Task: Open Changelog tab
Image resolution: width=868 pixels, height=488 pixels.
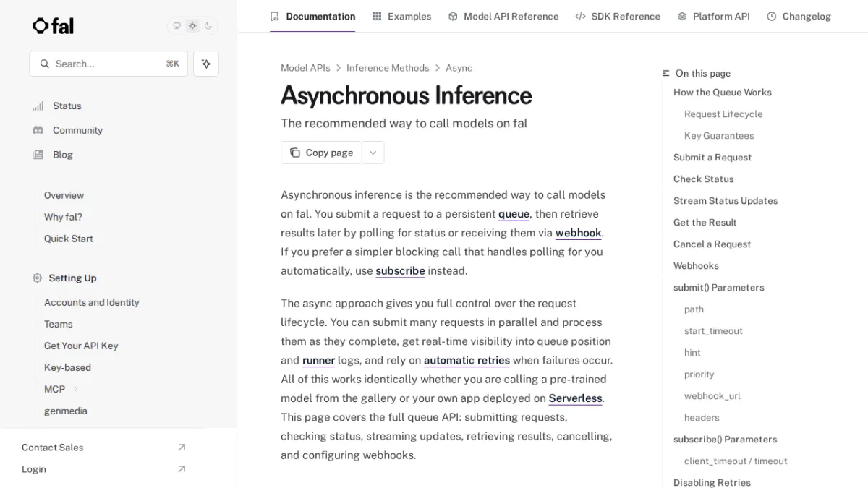Action: click(799, 16)
